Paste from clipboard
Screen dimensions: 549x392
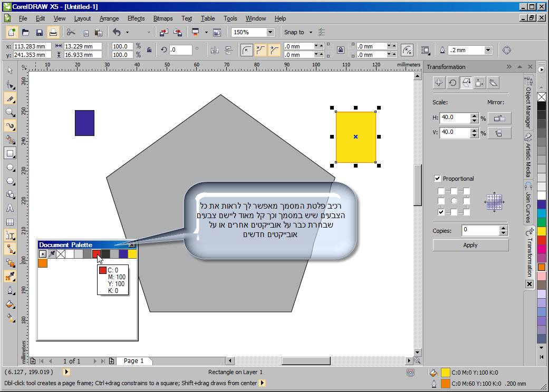(x=99, y=33)
